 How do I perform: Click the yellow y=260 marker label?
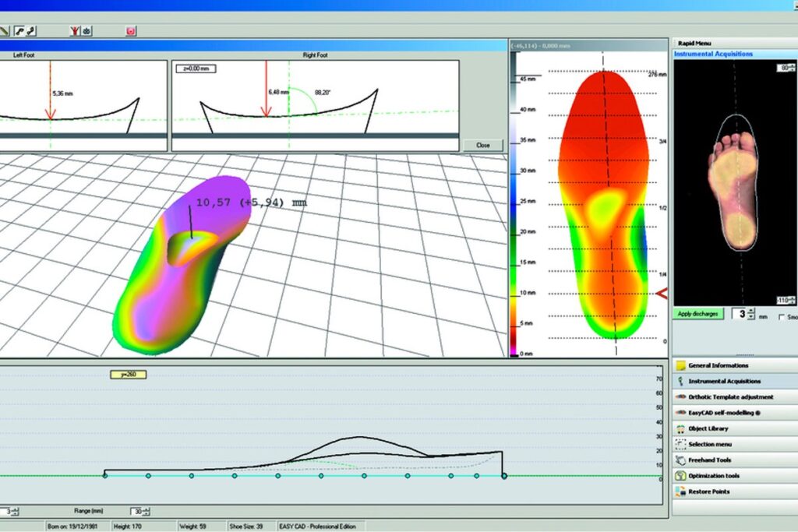[129, 375]
